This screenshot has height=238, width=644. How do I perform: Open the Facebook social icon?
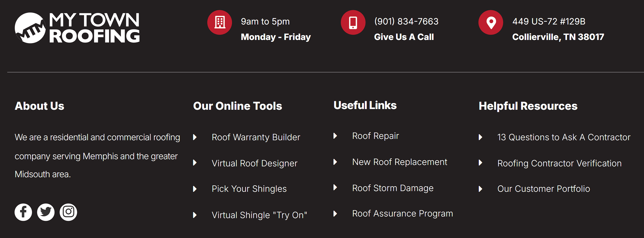coord(23,212)
